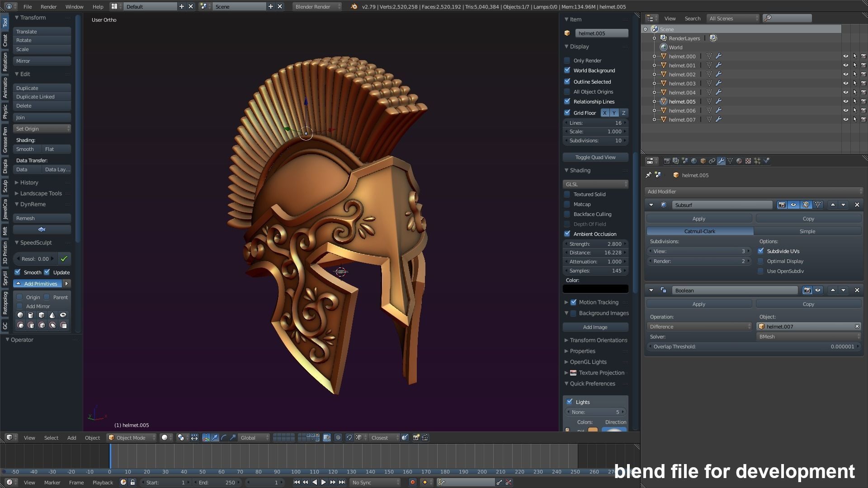Play the animation in timeline
The width and height of the screenshot is (868, 488).
pos(323,482)
